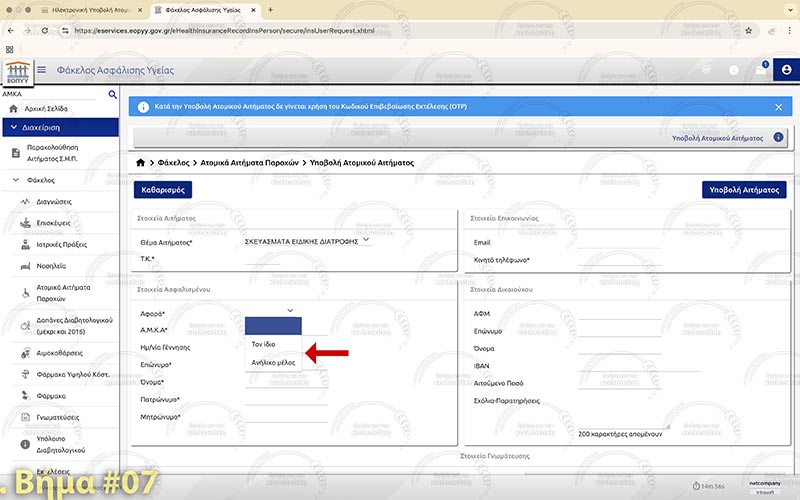Click the Email input field
The width and height of the screenshot is (800, 500).
tap(619, 242)
